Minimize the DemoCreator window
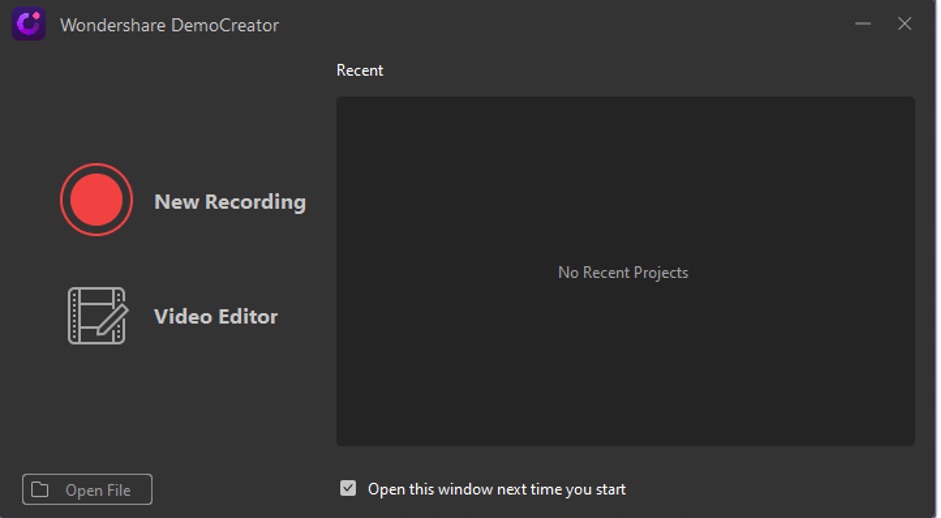 [863, 24]
